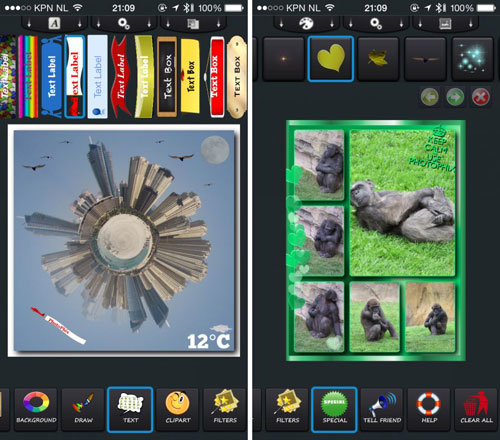The width and height of the screenshot is (500, 440).
Task: Select the teal sparkles special effect
Action: (x=472, y=59)
